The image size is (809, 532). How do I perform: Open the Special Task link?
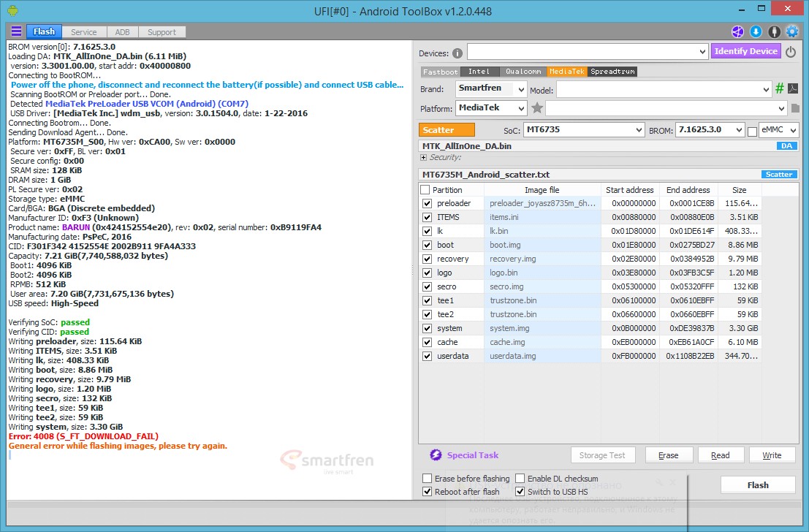click(x=473, y=455)
